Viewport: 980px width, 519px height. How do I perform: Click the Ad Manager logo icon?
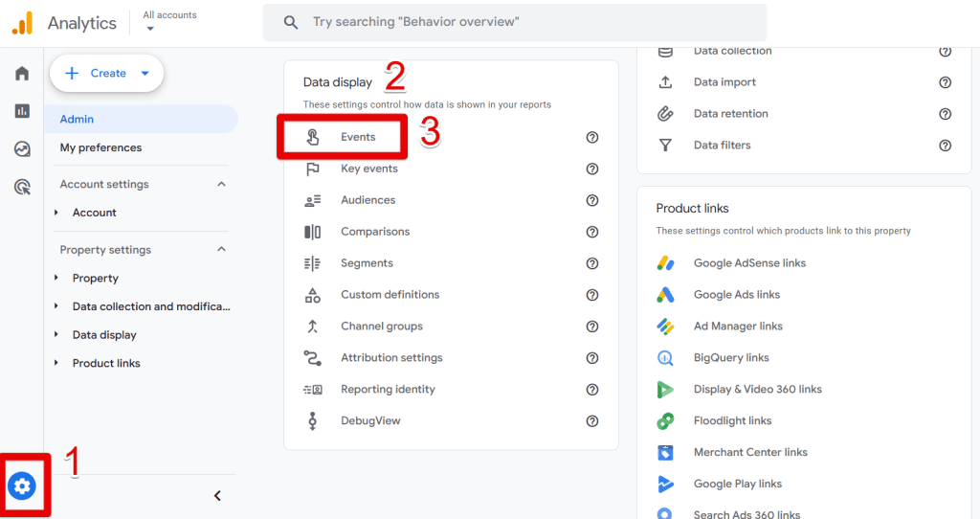(x=666, y=327)
